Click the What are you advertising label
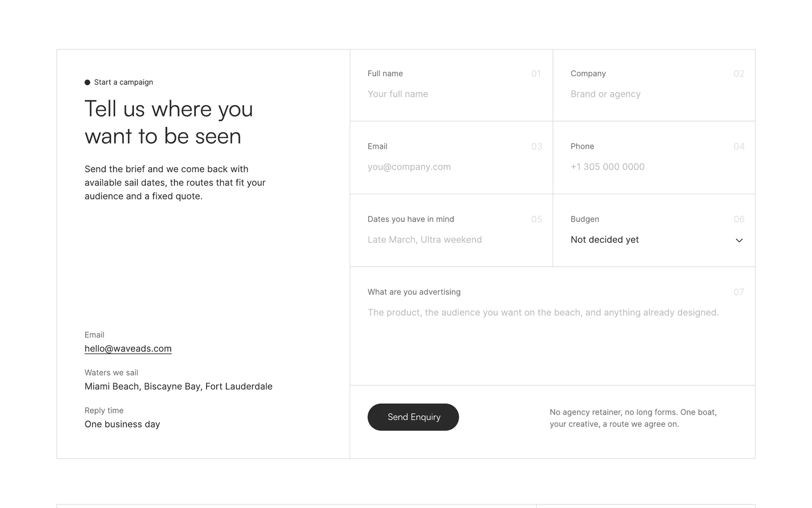 [414, 292]
